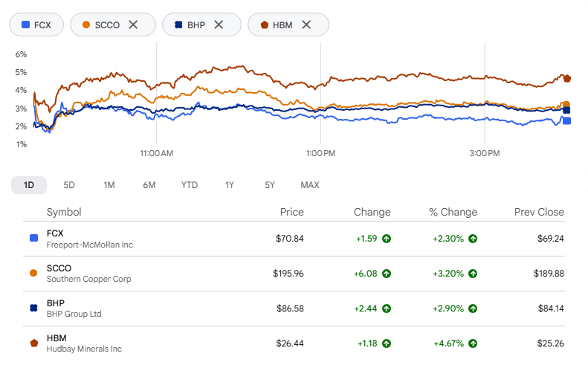Image resolution: width=588 pixels, height=368 pixels.
Task: Click the blue FCX square chip icon
Action: tap(25, 25)
